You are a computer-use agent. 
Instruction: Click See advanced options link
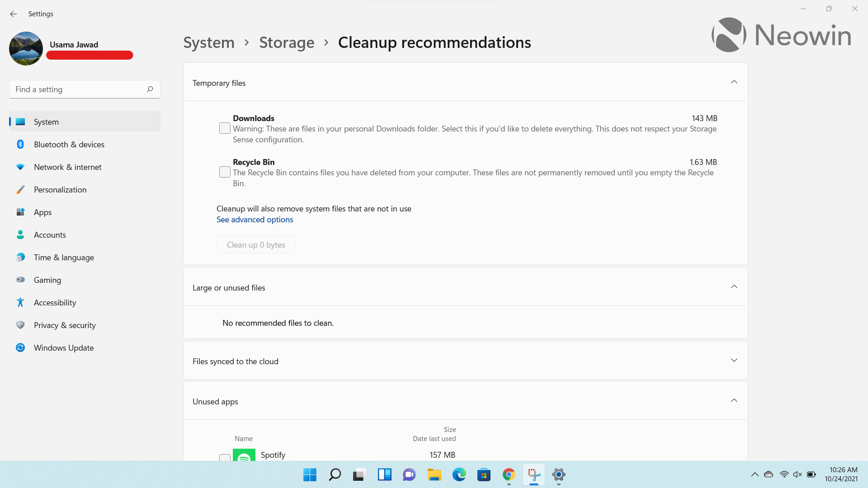pyautogui.click(x=255, y=220)
